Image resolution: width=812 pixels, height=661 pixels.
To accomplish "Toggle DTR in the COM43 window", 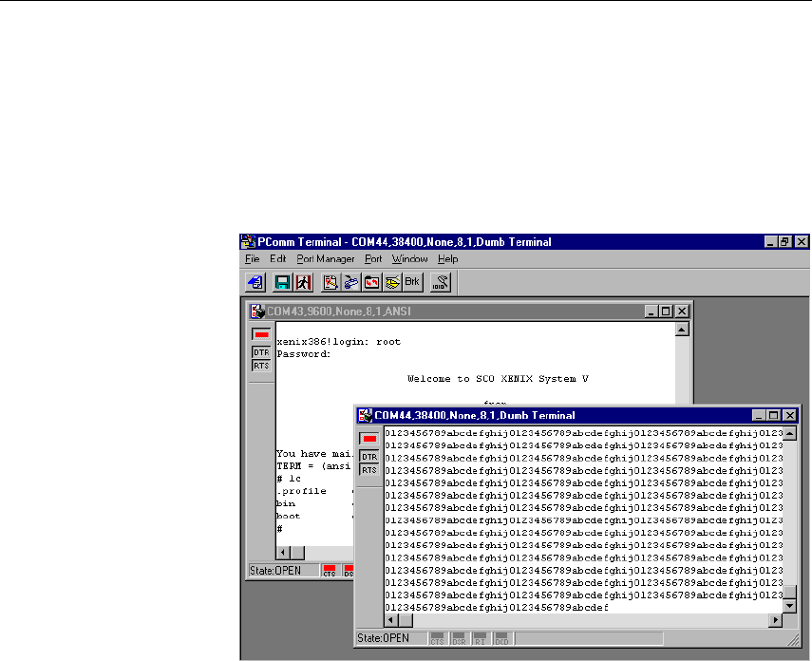I will pos(261,352).
